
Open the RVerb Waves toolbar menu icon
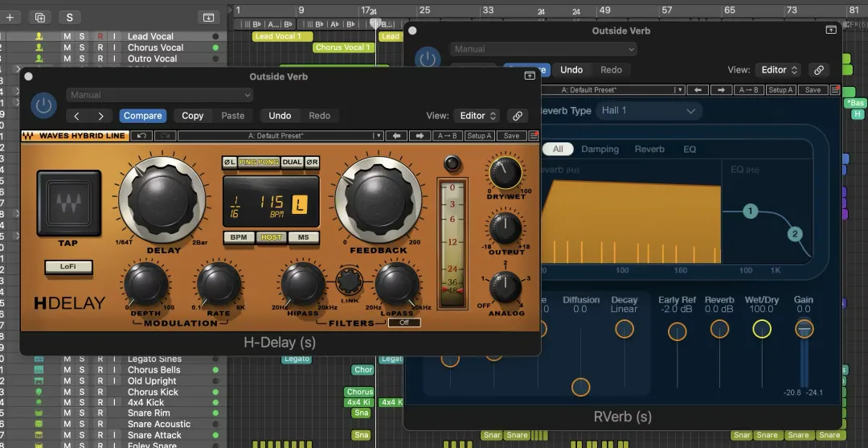coord(835,90)
